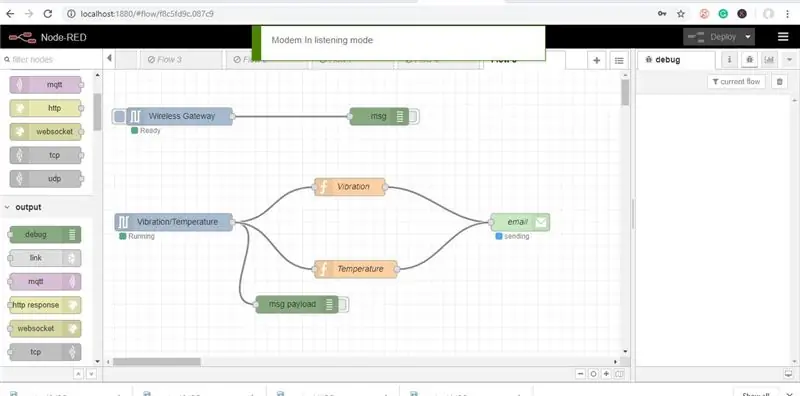Open the Deploy options dropdown arrow

[x=748, y=37]
